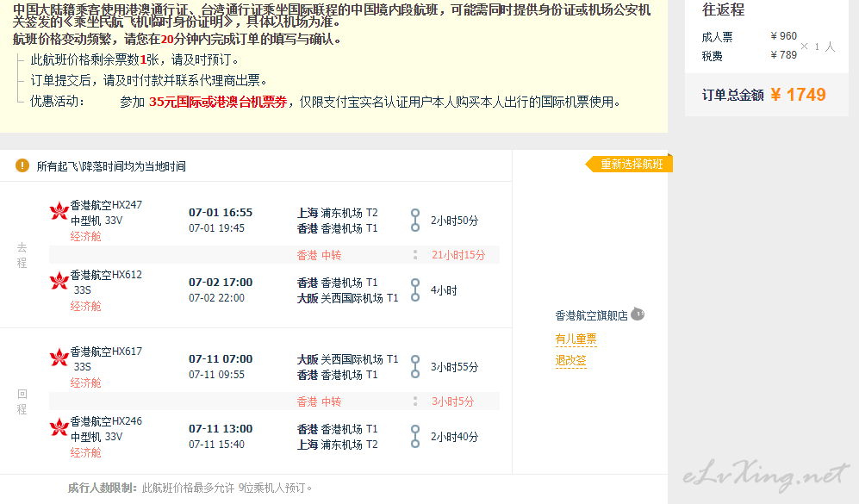The height and width of the screenshot is (504, 859).
Task: Select flight name 香港航空HX247
Action: tap(106, 205)
